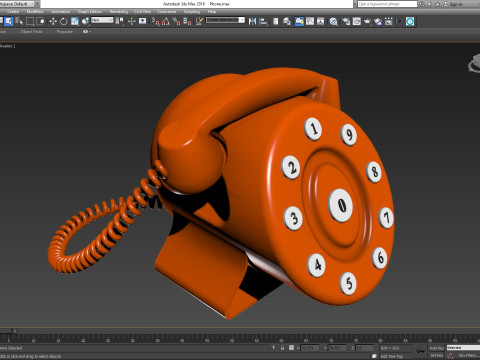Open the Help menu
This screenshot has width=480, height=360.
pyautogui.click(x=212, y=12)
